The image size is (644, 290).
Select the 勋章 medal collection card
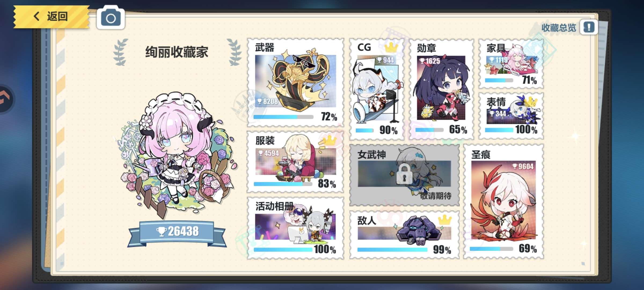click(441, 89)
